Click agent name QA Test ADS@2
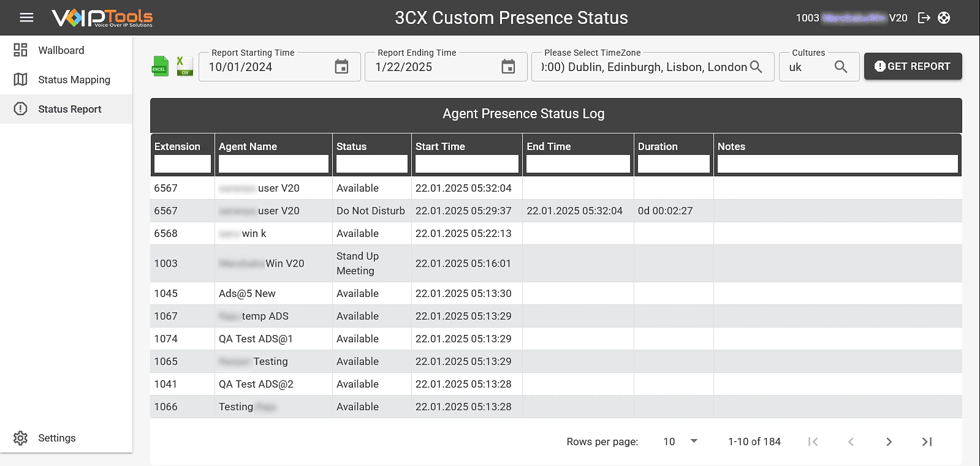The width and height of the screenshot is (980, 466). click(x=256, y=384)
